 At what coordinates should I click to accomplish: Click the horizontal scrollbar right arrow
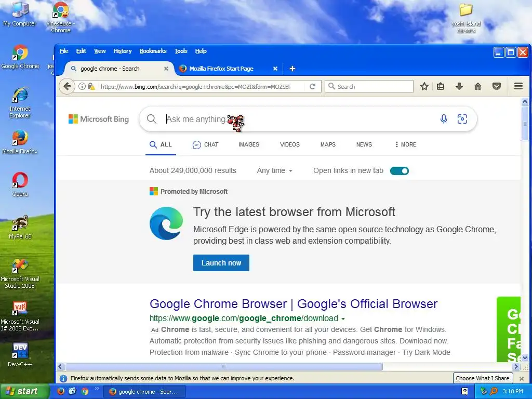click(x=516, y=366)
